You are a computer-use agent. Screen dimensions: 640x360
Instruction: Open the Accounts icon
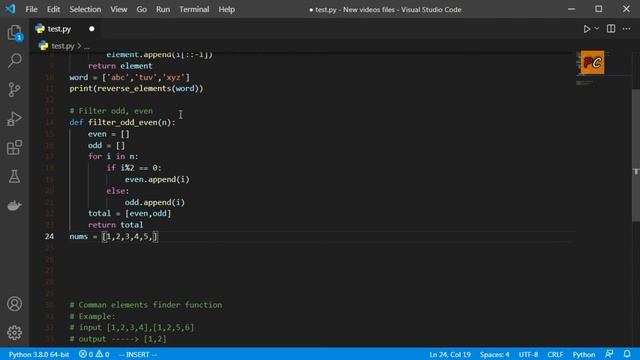pyautogui.click(x=14, y=304)
